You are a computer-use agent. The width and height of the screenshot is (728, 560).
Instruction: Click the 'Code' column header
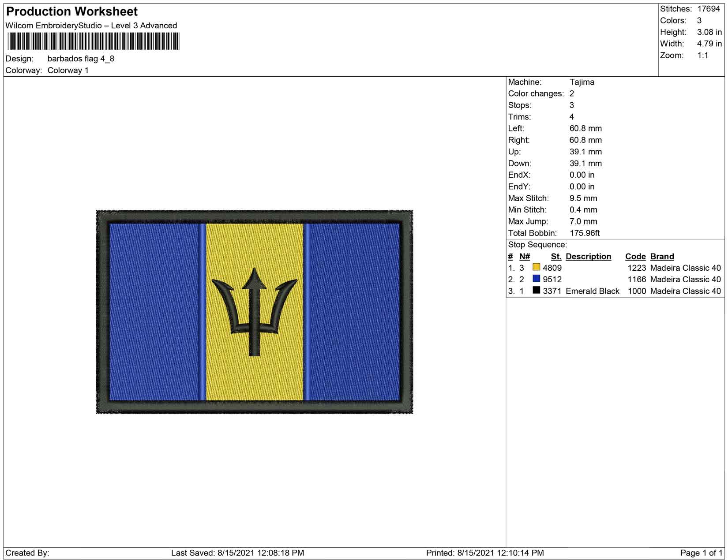coord(635,257)
